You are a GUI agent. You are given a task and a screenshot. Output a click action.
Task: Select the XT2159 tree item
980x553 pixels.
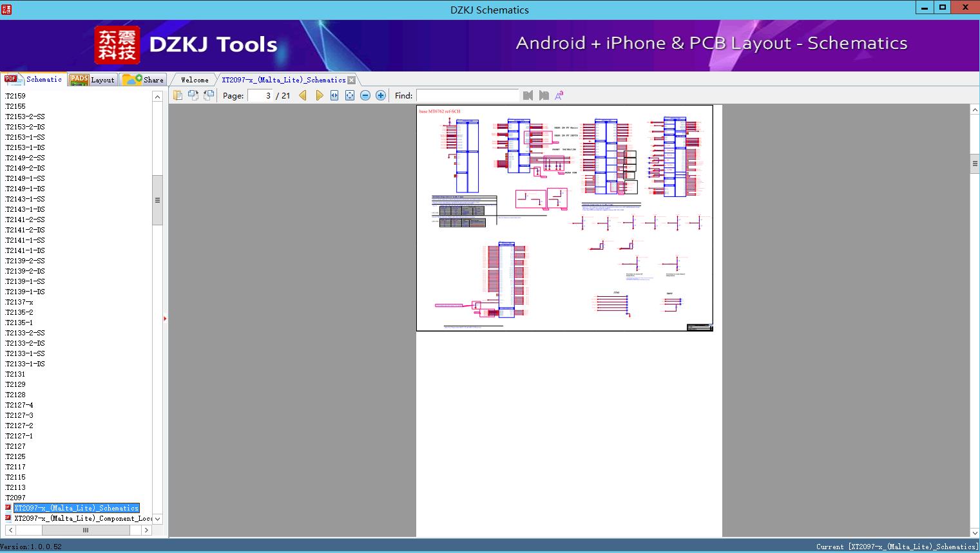click(15, 96)
